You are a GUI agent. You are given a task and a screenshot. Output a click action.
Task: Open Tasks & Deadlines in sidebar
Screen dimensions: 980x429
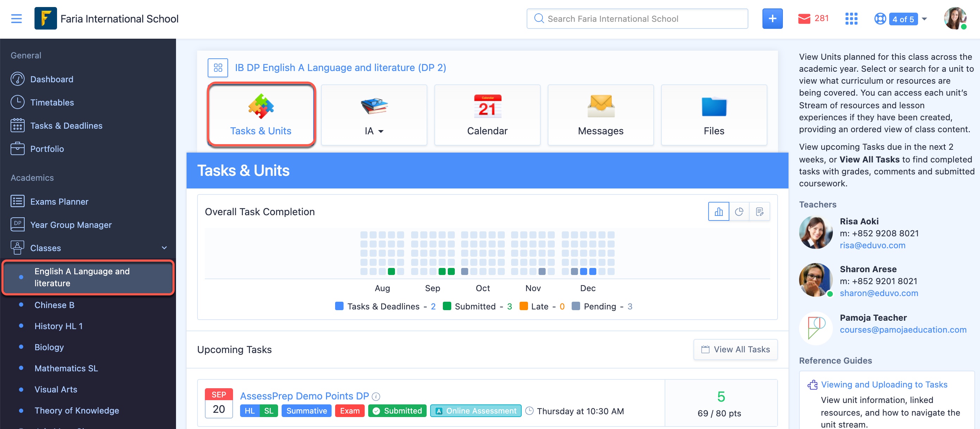66,126
